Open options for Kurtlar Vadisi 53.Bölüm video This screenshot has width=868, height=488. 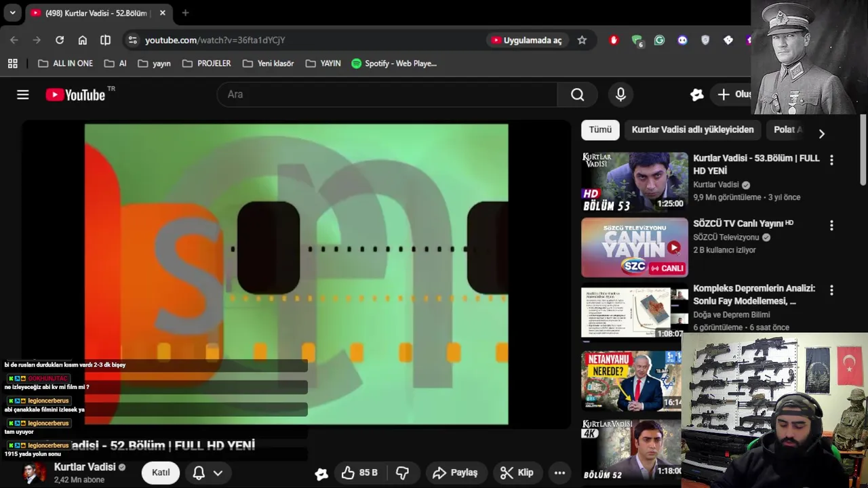pyautogui.click(x=831, y=160)
